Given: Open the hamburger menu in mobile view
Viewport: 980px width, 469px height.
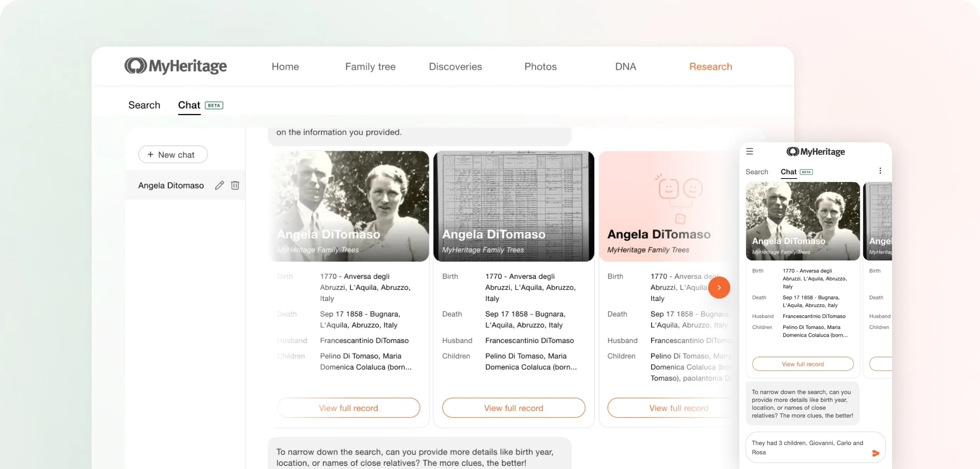Looking at the screenshot, I should 750,151.
